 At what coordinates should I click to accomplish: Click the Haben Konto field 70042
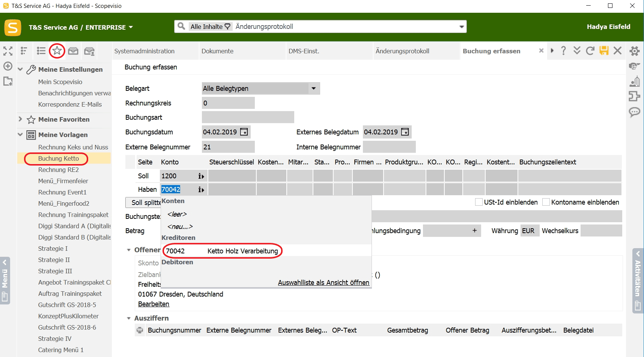click(179, 190)
